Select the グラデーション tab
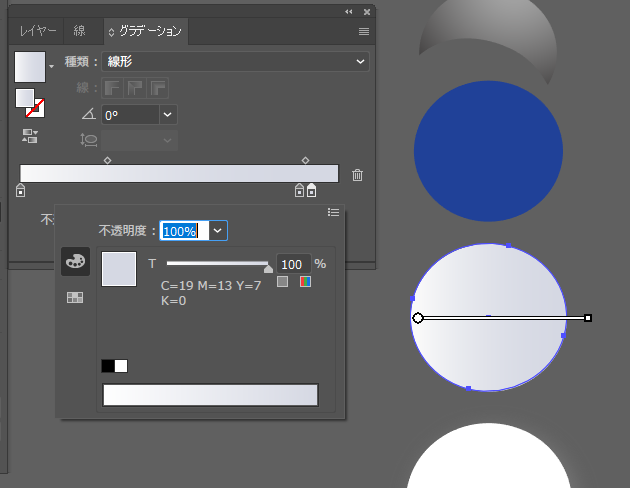This screenshot has width=630, height=488. pyautogui.click(x=146, y=31)
